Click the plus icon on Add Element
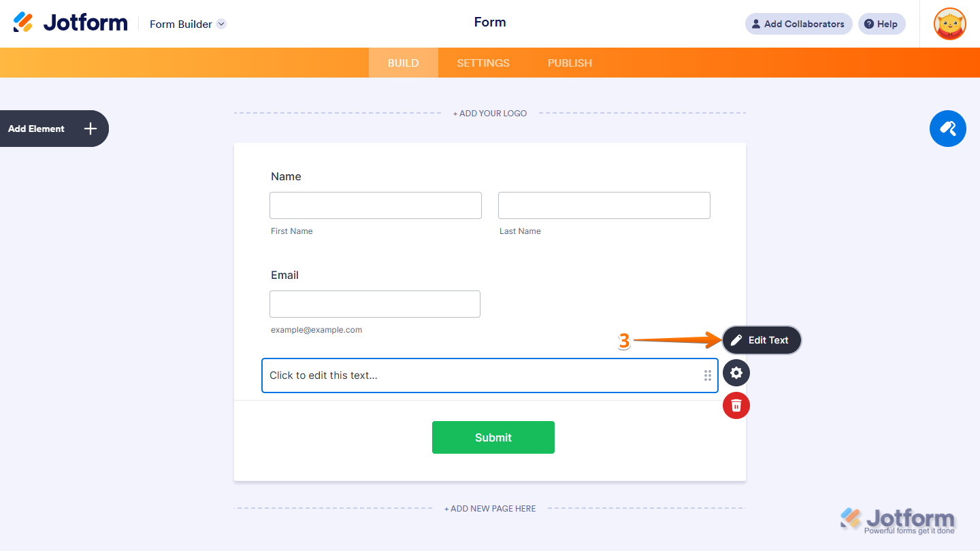980x551 pixels. (x=91, y=129)
